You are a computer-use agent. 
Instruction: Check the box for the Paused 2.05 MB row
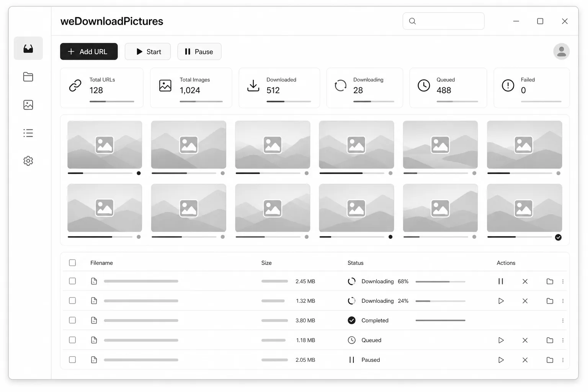click(x=72, y=359)
